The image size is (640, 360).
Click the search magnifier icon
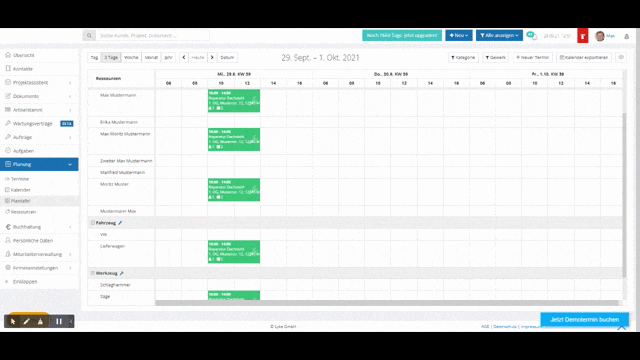click(x=89, y=36)
